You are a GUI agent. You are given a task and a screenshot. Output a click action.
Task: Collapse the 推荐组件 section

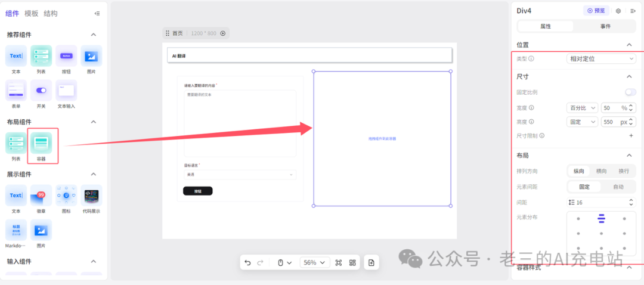point(93,35)
